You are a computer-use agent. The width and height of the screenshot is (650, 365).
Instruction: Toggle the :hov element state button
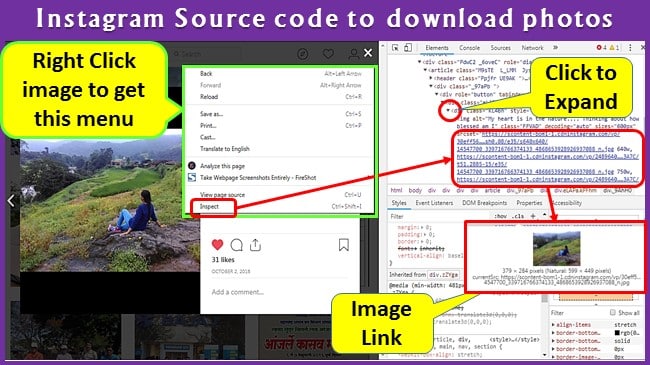500,216
